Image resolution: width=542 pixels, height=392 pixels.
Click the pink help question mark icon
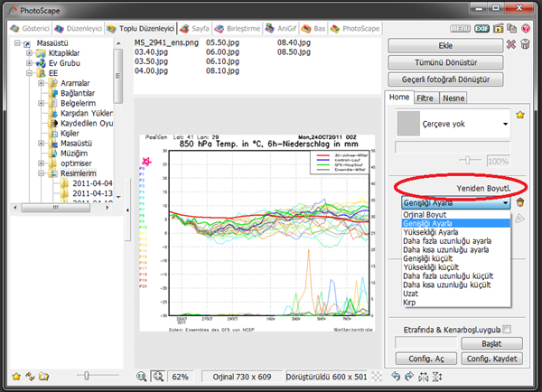pos(528,30)
